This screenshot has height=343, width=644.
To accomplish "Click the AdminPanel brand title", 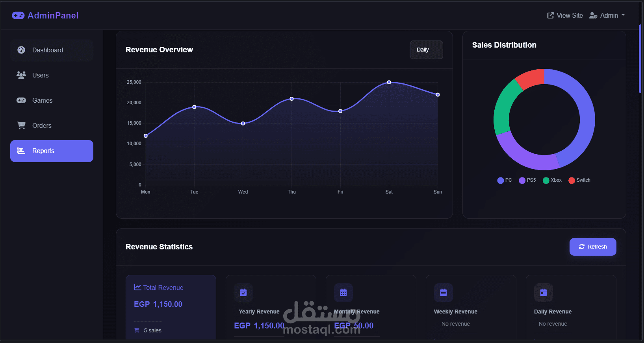I will (53, 15).
